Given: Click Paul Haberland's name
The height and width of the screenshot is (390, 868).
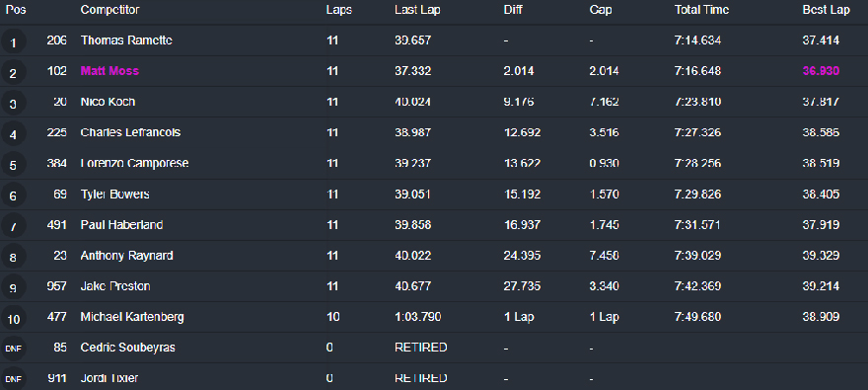Looking at the screenshot, I should [x=121, y=225].
